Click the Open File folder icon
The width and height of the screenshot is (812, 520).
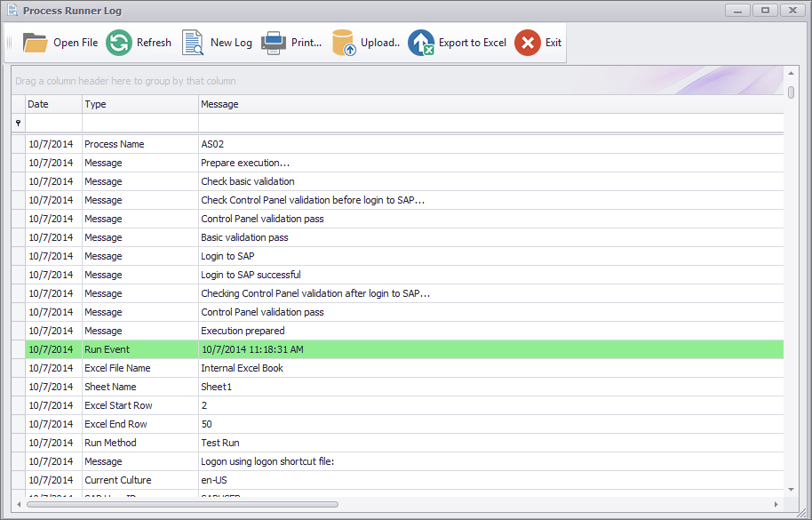(35, 43)
